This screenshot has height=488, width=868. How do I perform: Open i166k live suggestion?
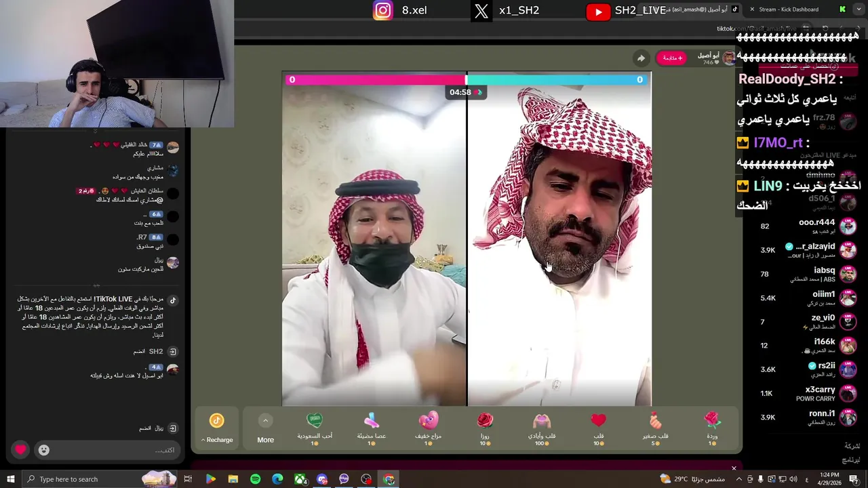pos(807,346)
